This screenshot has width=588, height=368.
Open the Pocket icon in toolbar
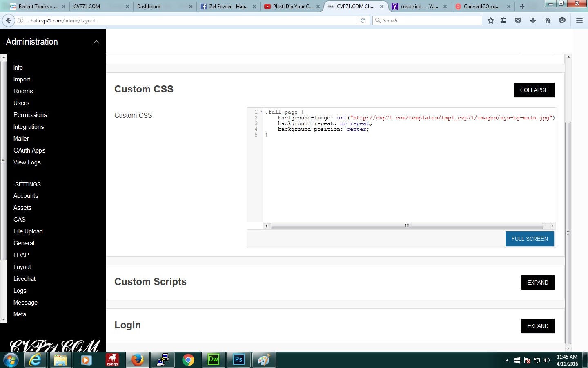pyautogui.click(x=518, y=20)
